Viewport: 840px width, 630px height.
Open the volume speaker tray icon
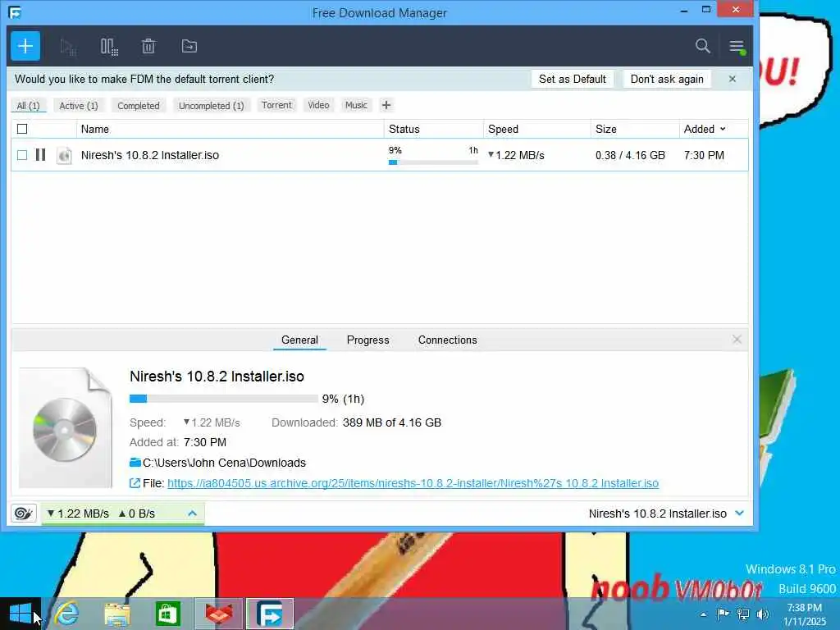pos(762,614)
